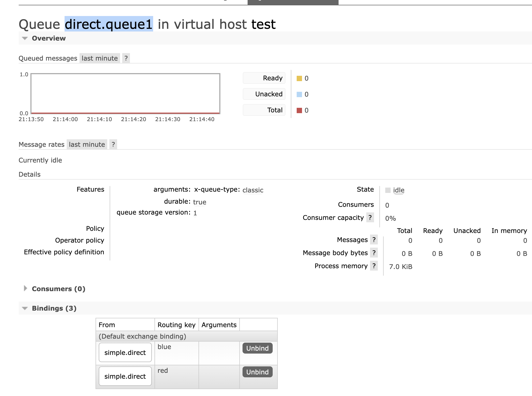Collapse the Bindings (3) section
532x396 pixels.
tap(54, 308)
